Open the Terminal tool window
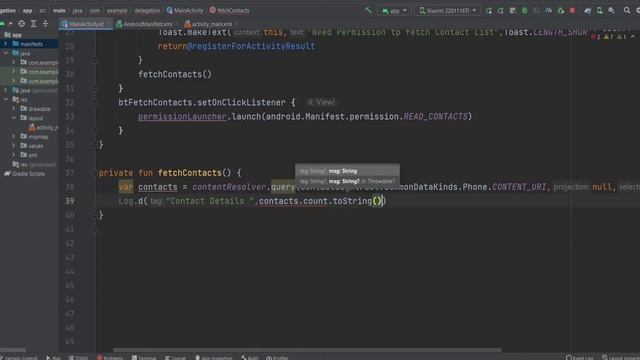 coord(144,358)
